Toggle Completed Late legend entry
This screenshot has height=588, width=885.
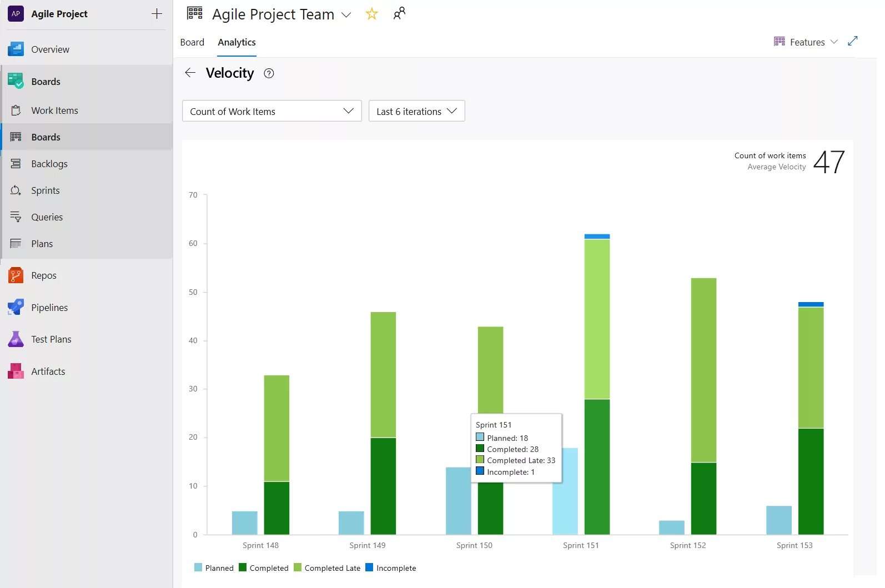[x=328, y=567]
